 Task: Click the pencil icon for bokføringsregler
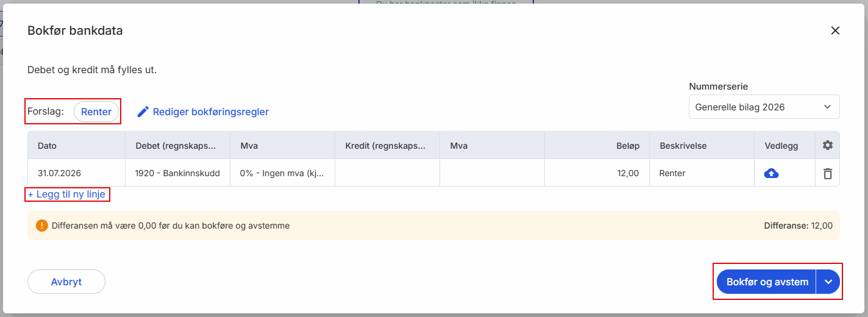(143, 112)
